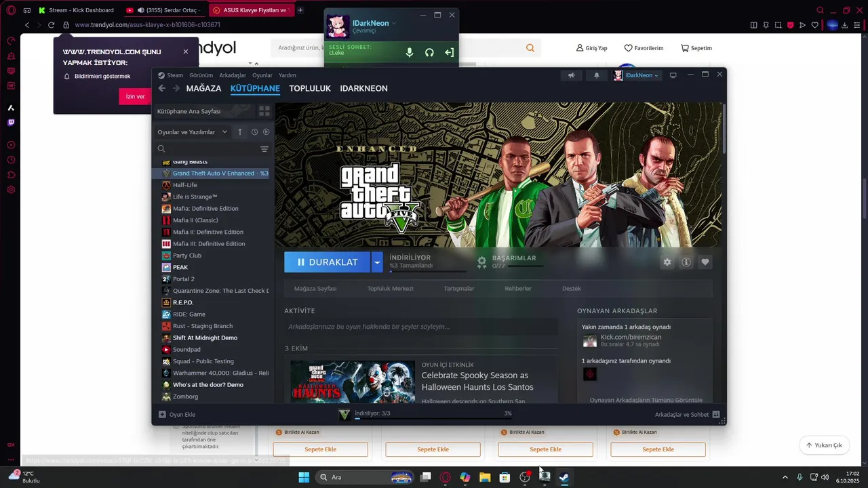
Task: Switch to MAĞAZA tab
Action: pos(203,89)
